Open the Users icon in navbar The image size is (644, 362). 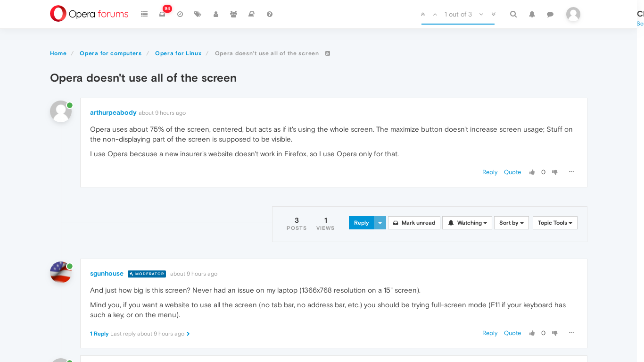(216, 14)
